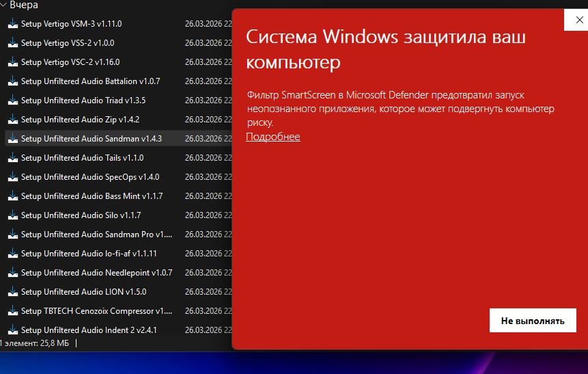This screenshot has width=588, height=374.
Task: Select Setup Unfiltered Audio Needlepoint v1.0.7
Action: [x=96, y=273]
